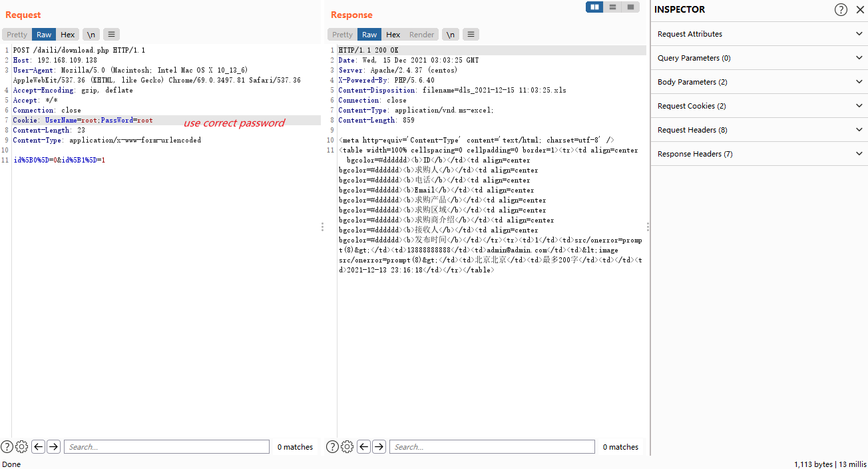Focus the Request search input field
The width and height of the screenshot is (868, 469).
166,447
